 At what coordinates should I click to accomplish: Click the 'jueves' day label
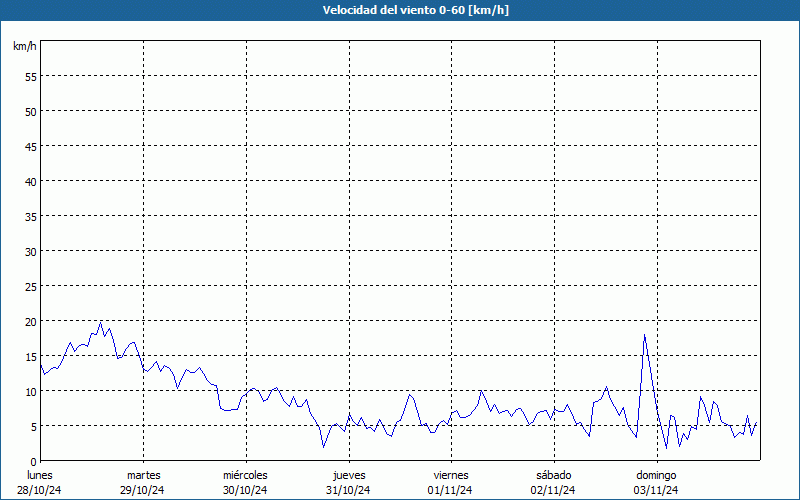coord(349,475)
